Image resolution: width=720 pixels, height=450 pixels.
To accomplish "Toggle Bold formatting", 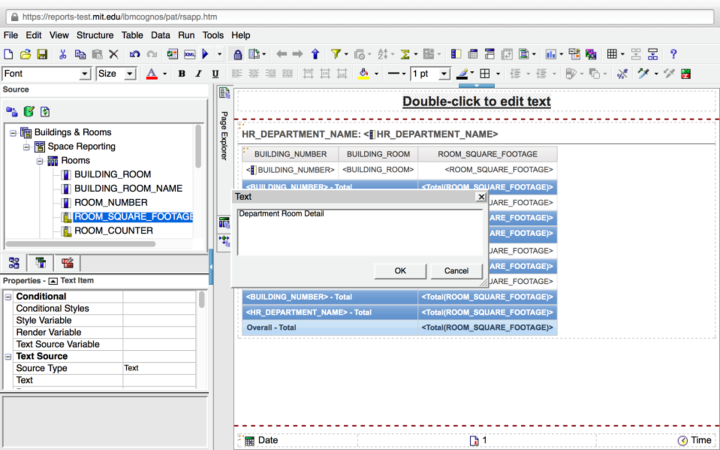I will [182, 74].
